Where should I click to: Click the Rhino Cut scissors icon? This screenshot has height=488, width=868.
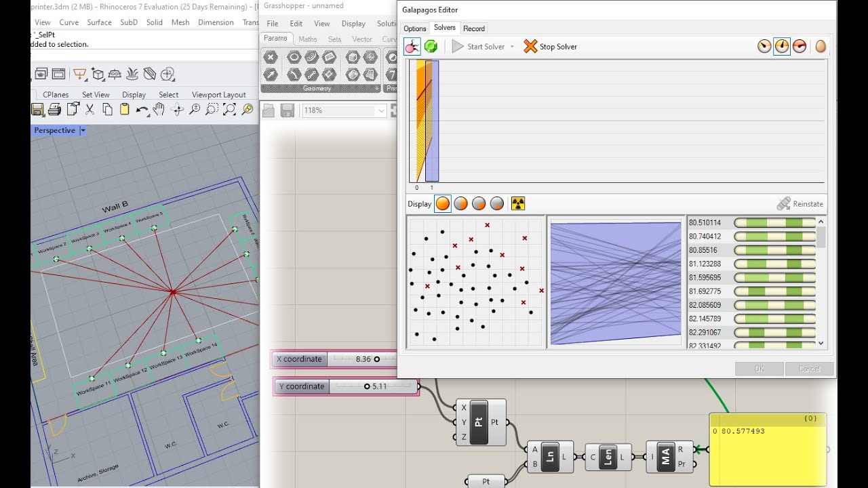point(89,109)
